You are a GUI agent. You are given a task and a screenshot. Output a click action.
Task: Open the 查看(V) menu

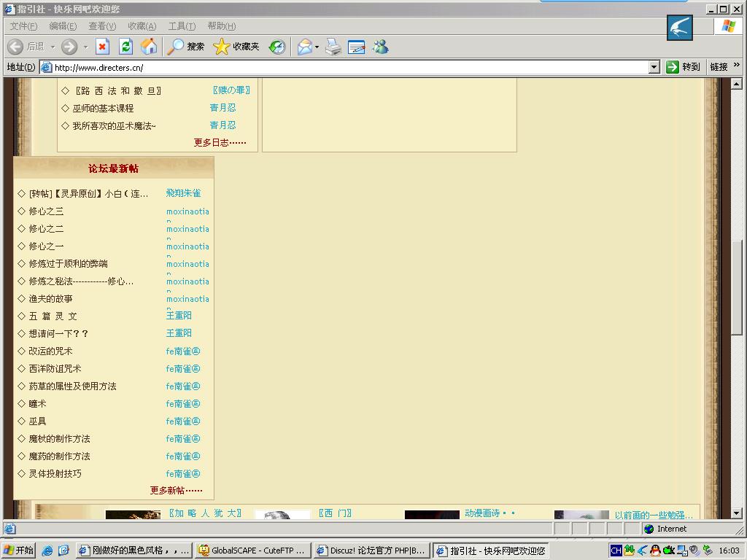[102, 26]
